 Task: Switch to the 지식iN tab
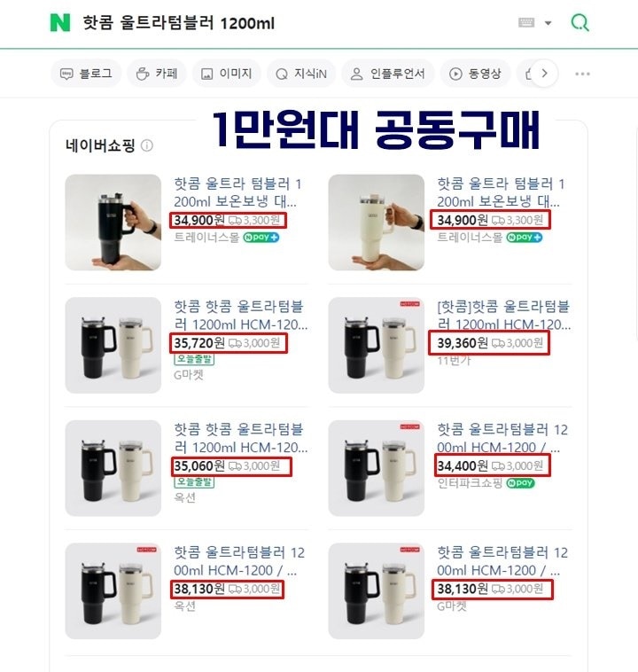click(301, 74)
